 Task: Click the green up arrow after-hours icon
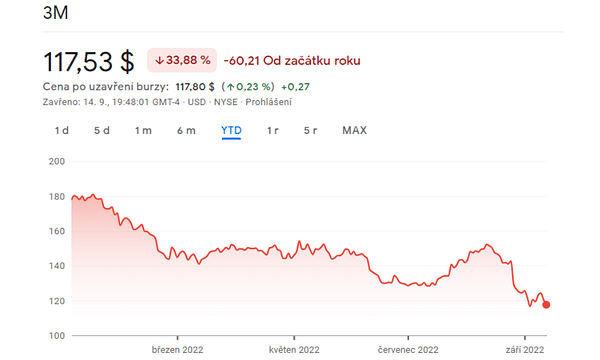230,87
